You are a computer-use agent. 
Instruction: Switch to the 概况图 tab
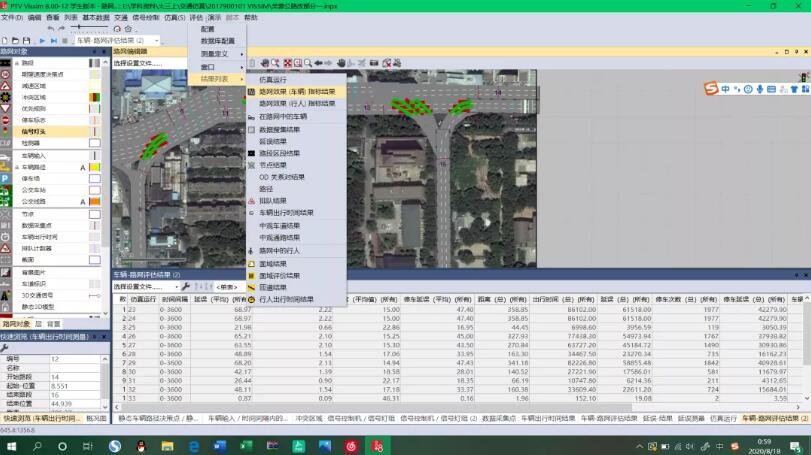click(x=97, y=418)
